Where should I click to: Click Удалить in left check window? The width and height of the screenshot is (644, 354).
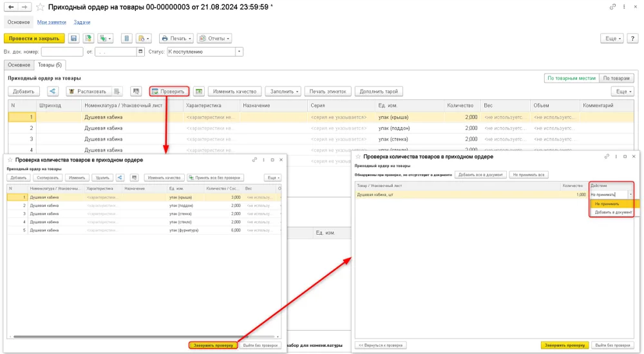(102, 177)
